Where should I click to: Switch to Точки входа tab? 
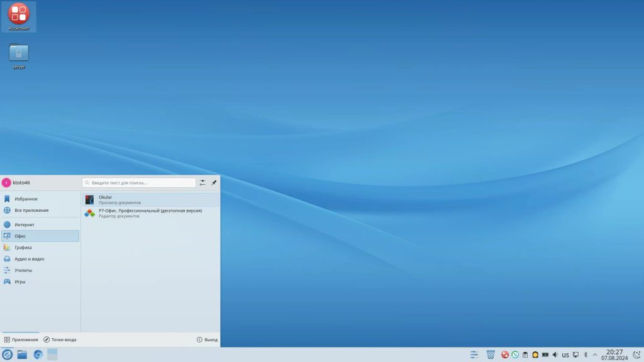[x=60, y=340]
